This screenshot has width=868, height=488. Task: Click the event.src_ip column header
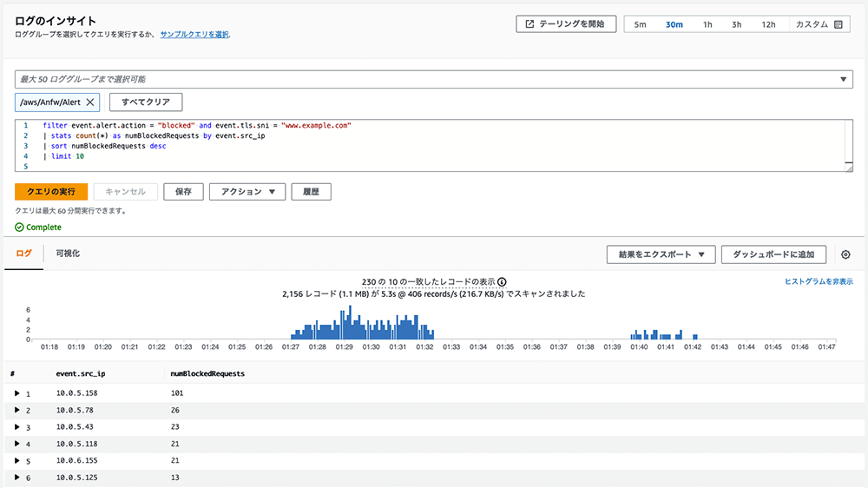tap(81, 374)
